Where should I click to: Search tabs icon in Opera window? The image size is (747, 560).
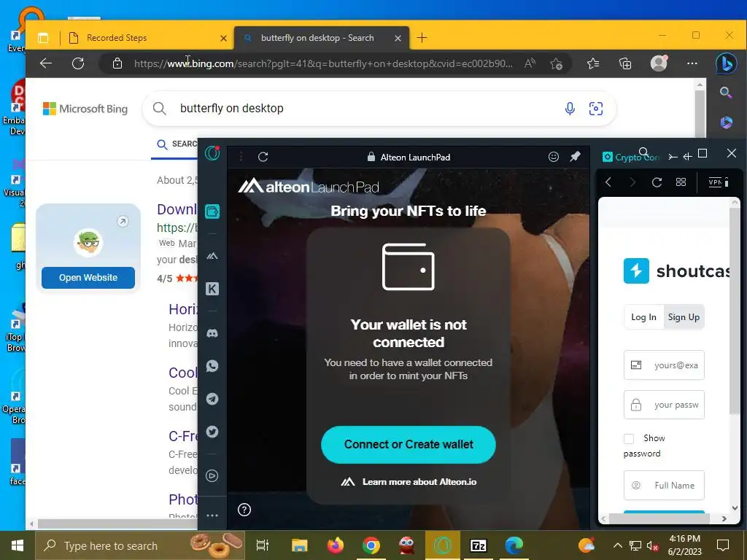coord(643,152)
